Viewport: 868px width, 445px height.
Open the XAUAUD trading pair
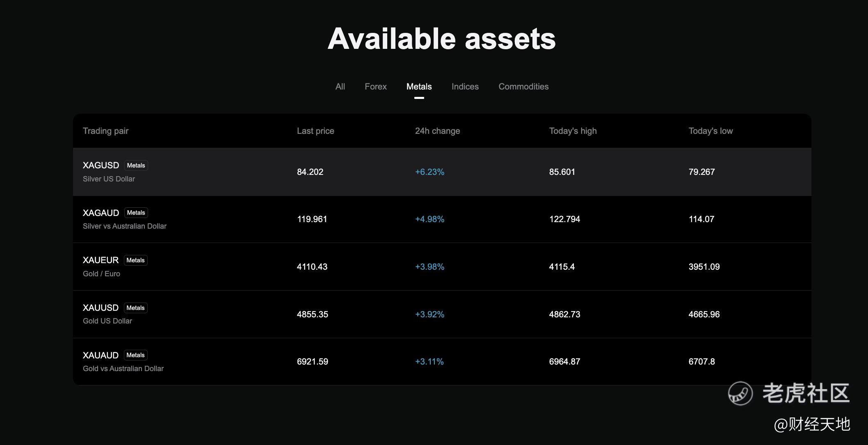click(x=101, y=356)
